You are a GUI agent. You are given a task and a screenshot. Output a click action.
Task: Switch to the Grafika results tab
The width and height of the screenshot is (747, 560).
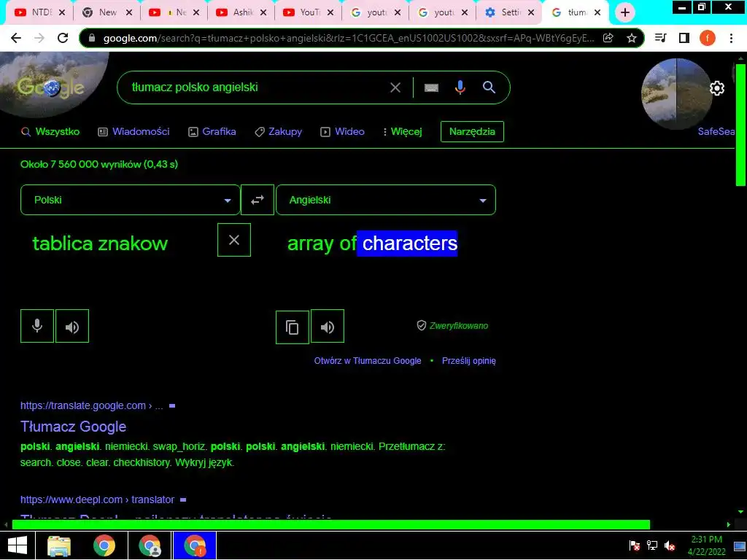(x=212, y=131)
